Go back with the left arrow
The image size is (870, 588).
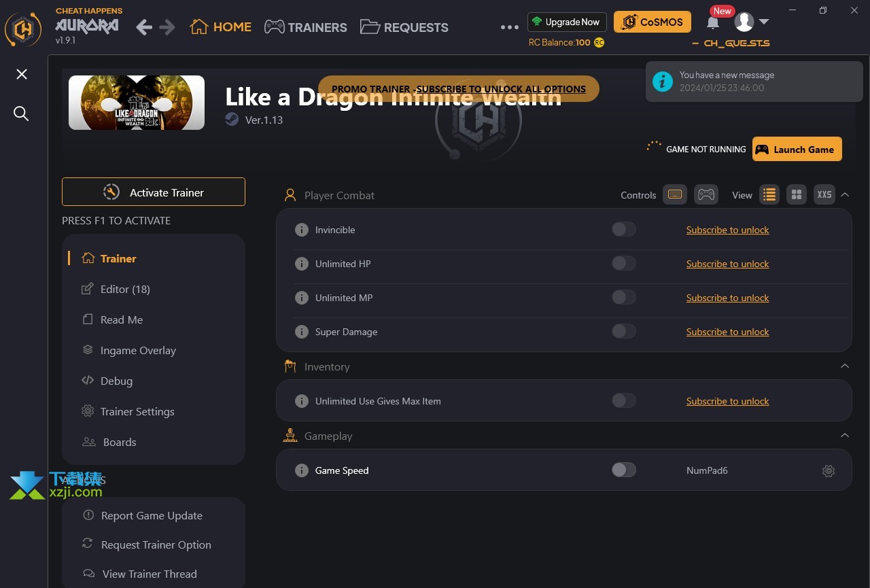pos(143,27)
